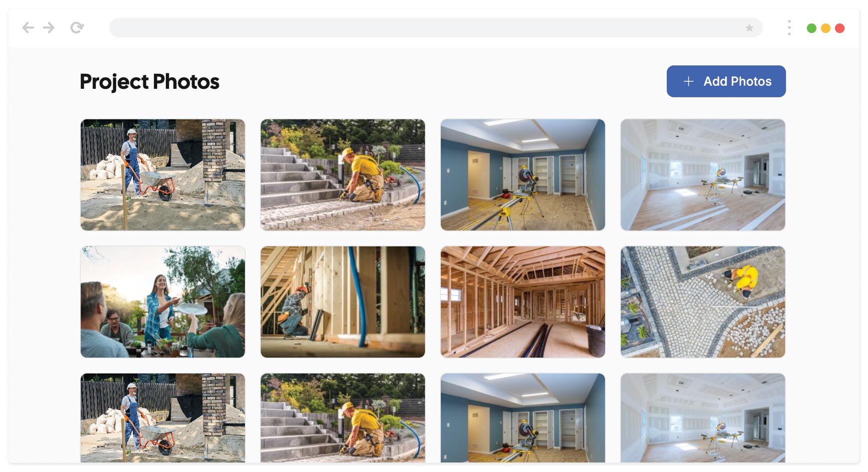Open the top-row blue room miter saw photo
This screenshot has height=472, width=868.
coord(523,175)
